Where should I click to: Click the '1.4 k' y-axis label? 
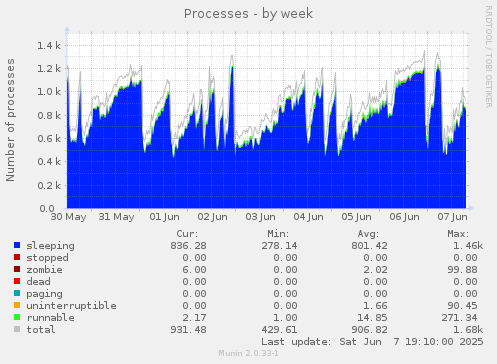click(49, 46)
